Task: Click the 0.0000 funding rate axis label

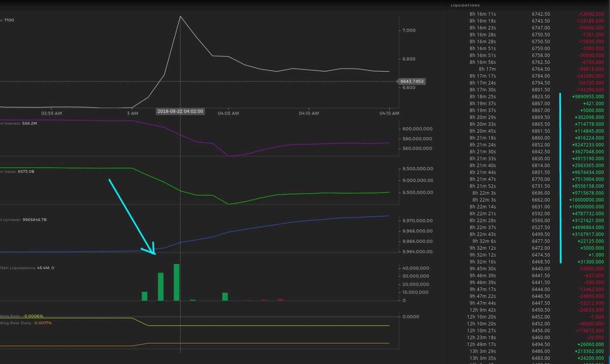Action: [x=410, y=317]
